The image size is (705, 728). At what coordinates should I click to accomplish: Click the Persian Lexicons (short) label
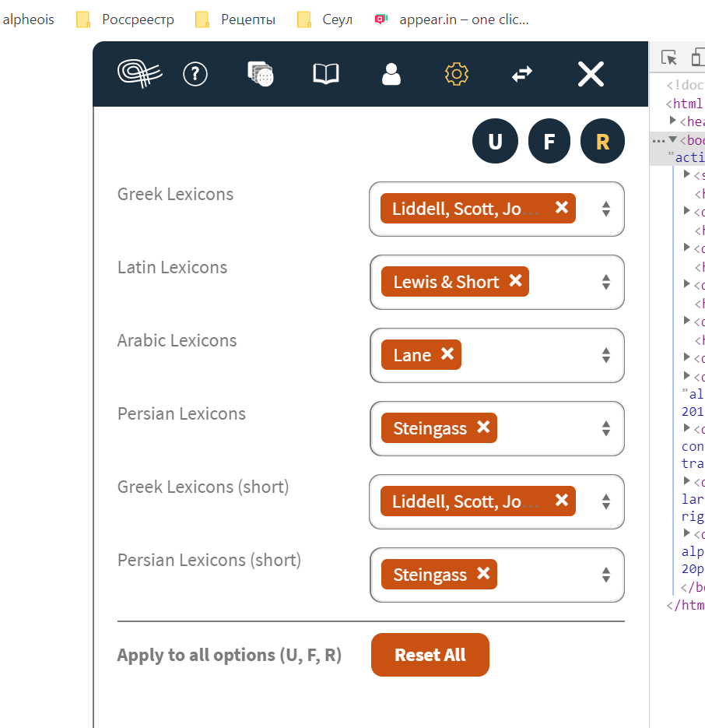[209, 560]
